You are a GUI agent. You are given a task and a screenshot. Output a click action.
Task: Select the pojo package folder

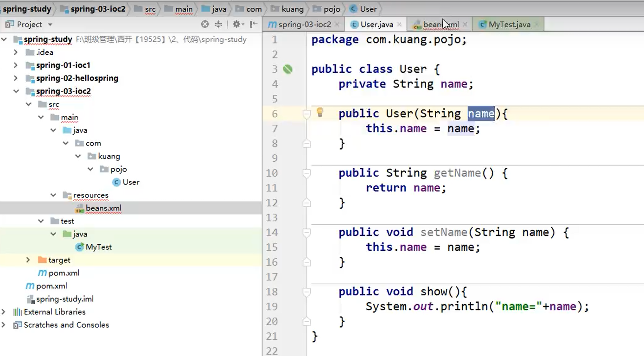click(113, 169)
